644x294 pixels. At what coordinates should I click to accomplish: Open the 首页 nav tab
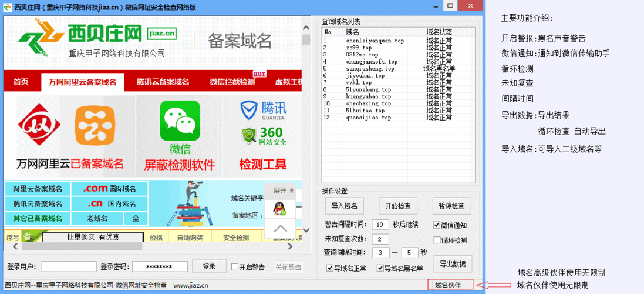point(21,81)
